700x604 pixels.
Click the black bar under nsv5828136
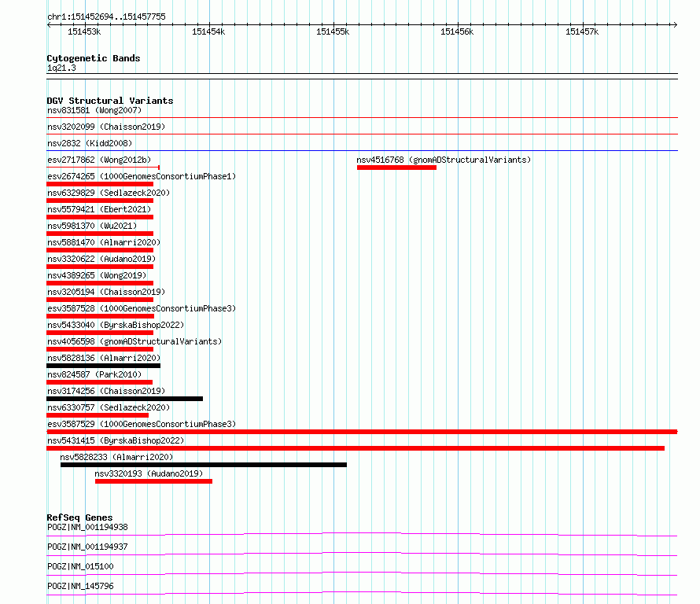click(103, 366)
